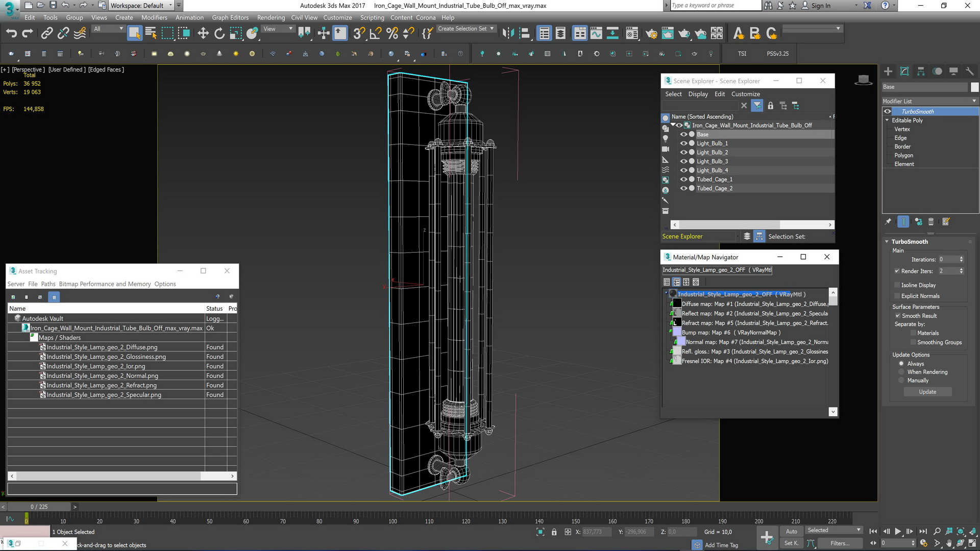Image resolution: width=980 pixels, height=551 pixels.
Task: Go to the start frame
Action: click(873, 531)
